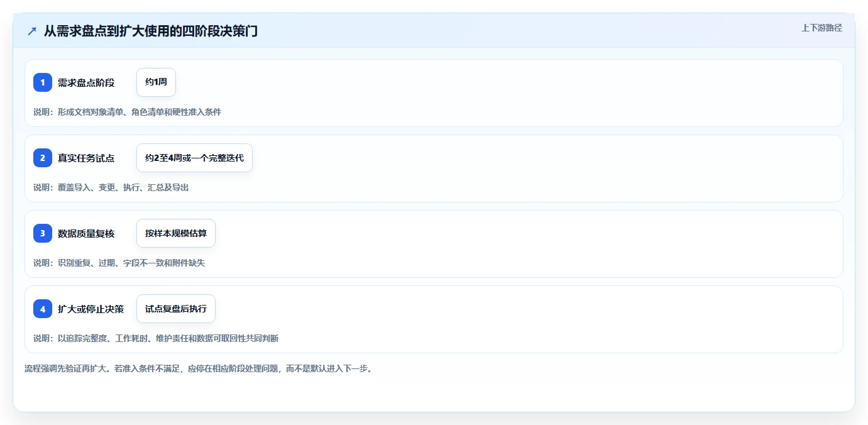The image size is (868, 425).
Task: Select the 按样本规模估算 chip
Action: coord(176,233)
